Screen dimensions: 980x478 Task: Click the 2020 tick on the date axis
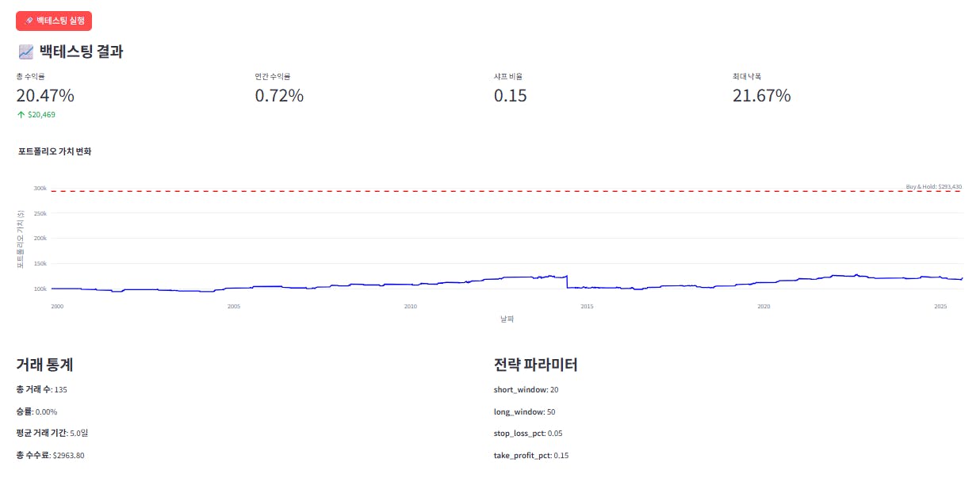[764, 306]
